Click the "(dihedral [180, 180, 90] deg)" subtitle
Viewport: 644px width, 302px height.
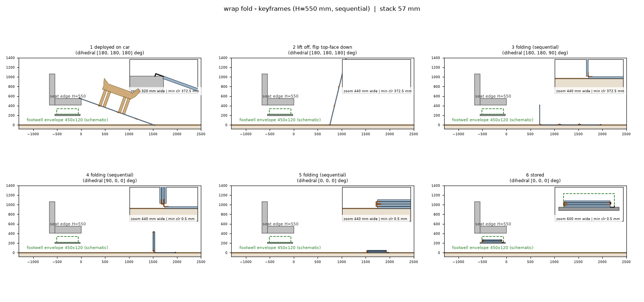535,53
